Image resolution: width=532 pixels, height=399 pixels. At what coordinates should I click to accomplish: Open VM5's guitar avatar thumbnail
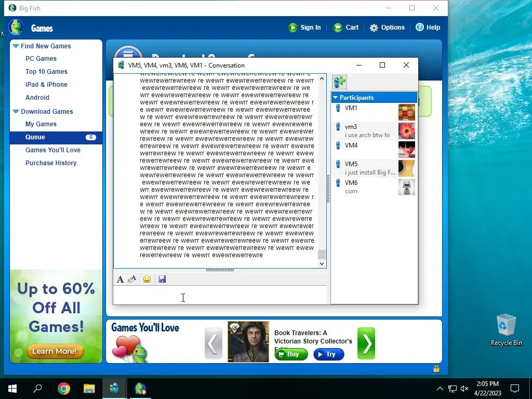[406, 168]
